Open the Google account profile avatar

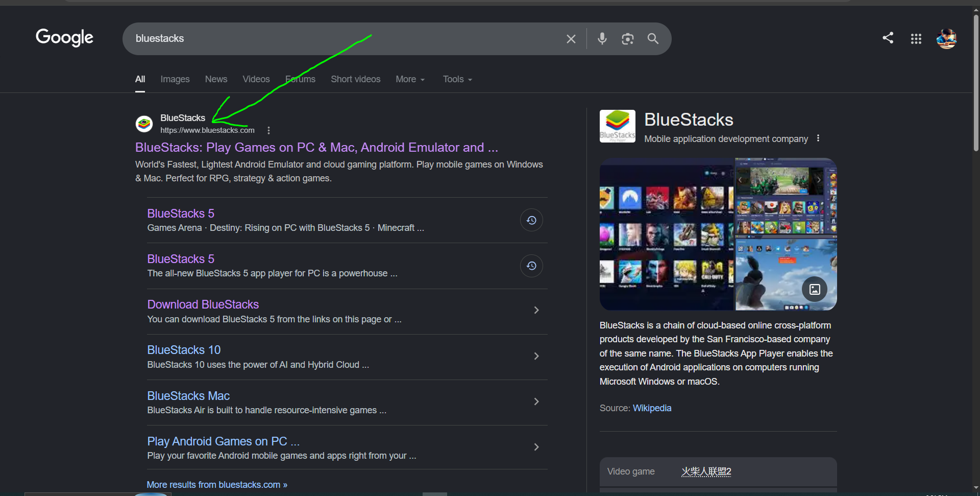click(x=946, y=39)
